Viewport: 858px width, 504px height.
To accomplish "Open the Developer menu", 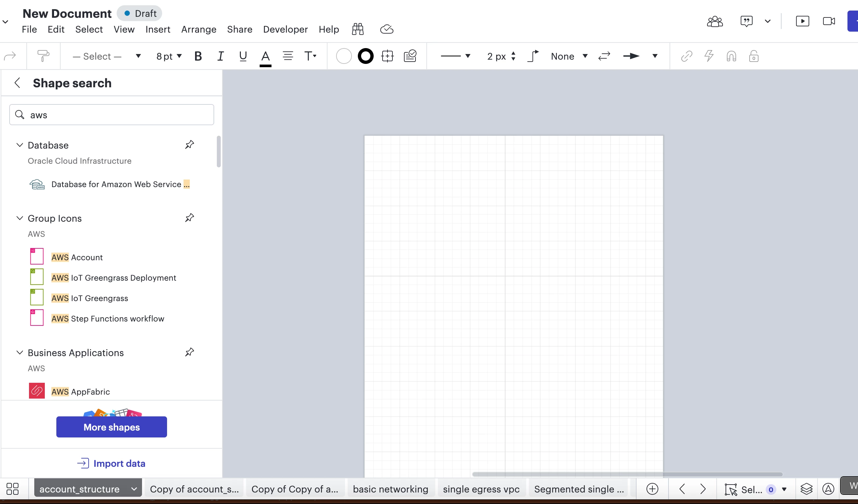I will (285, 29).
